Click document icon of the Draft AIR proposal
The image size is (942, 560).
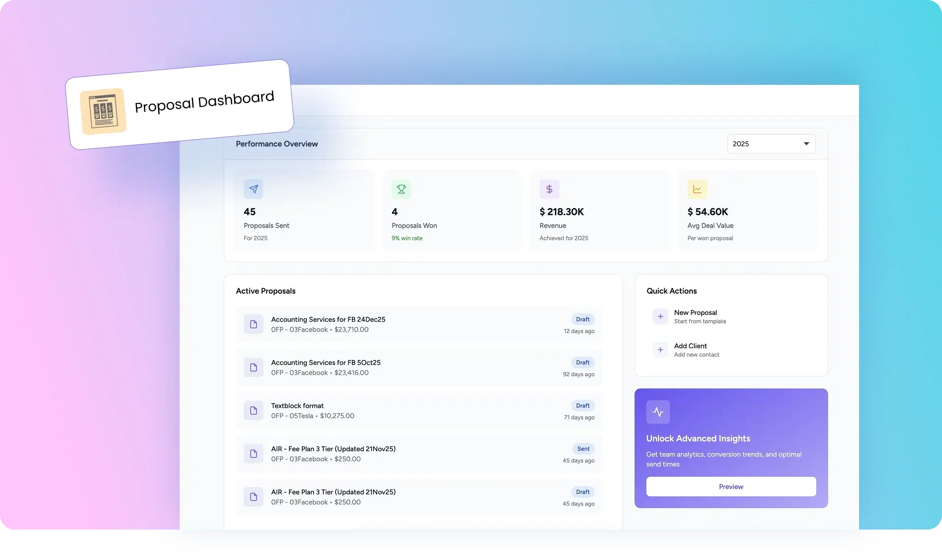pos(253,497)
